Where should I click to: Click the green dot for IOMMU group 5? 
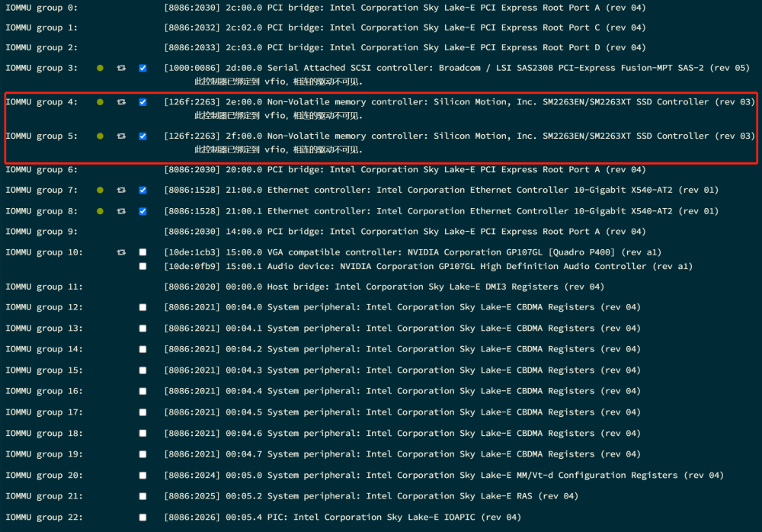[100, 136]
